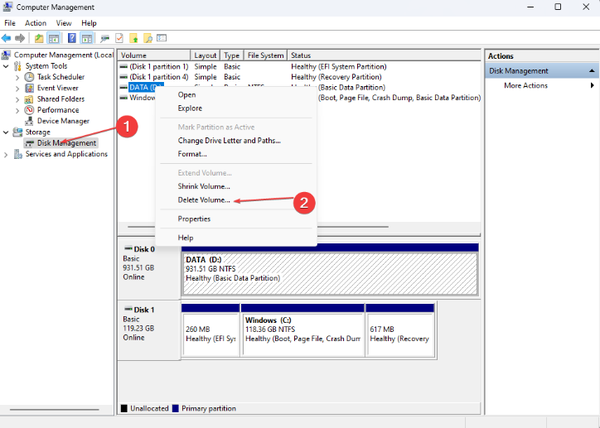Click the folder with magnifier icon
The width and height of the screenshot is (600, 428).
pyautogui.click(x=148, y=38)
